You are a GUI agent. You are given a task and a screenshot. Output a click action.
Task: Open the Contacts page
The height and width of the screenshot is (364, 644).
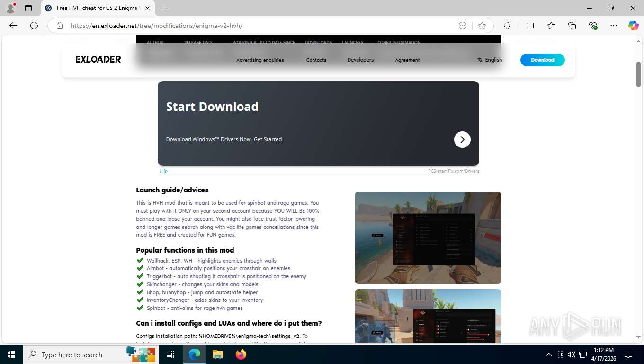click(x=316, y=60)
